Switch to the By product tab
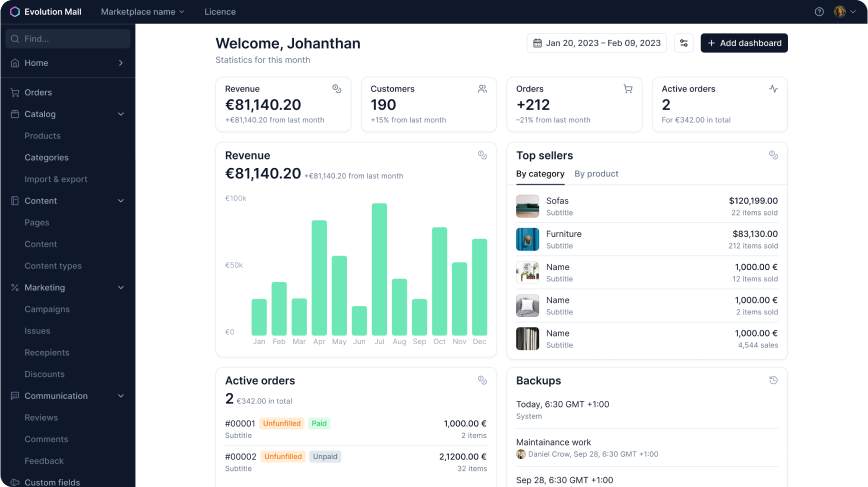Screen dimensions: 868x487 pos(596,174)
